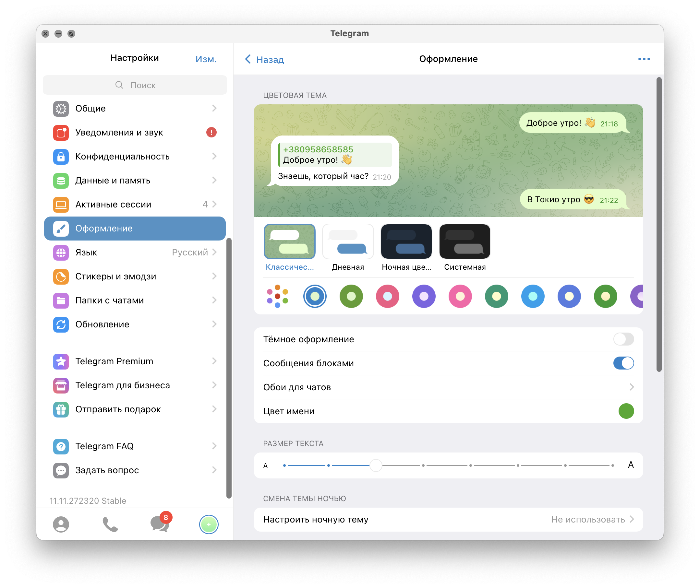Expand the Папки с чатами chevron

tap(214, 300)
